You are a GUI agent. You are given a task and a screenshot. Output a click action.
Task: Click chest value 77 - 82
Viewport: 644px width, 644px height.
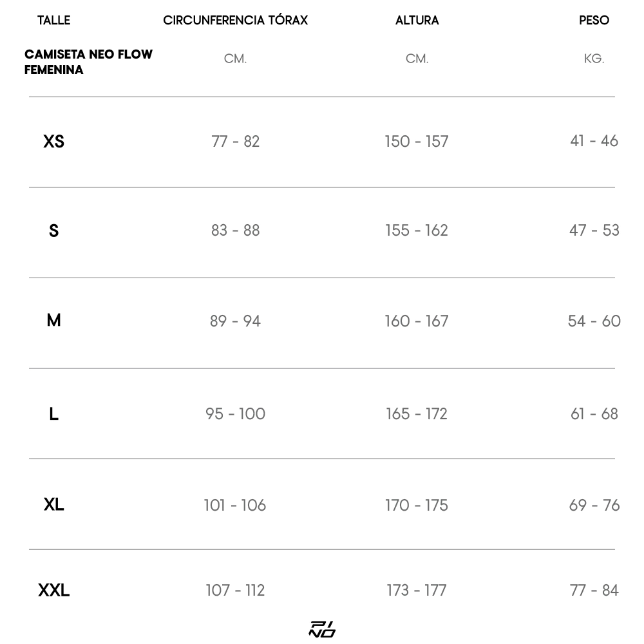point(235,142)
